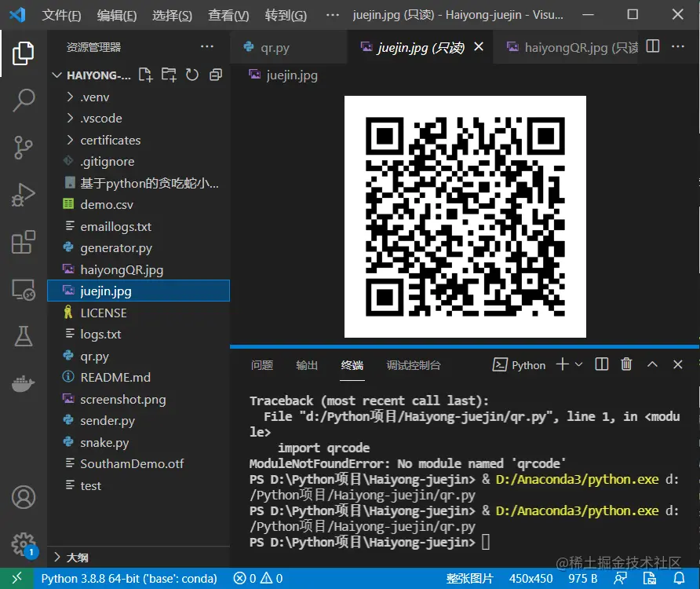
Task: Click the feedback icon in status bar
Action: click(x=620, y=578)
